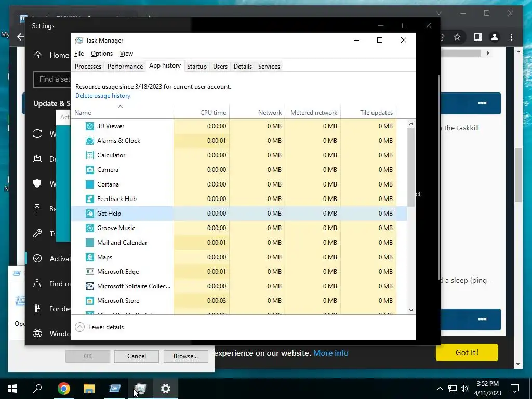Switch to the Startup tab

tap(197, 66)
